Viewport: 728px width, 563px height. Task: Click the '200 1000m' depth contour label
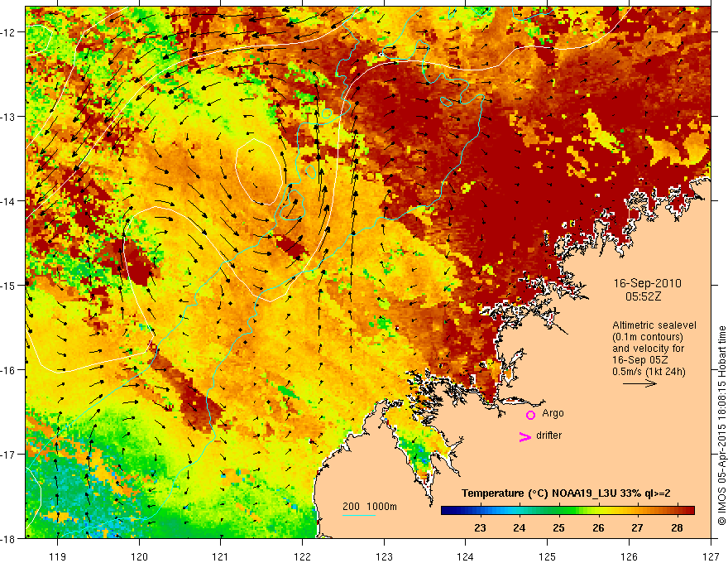coord(370,507)
